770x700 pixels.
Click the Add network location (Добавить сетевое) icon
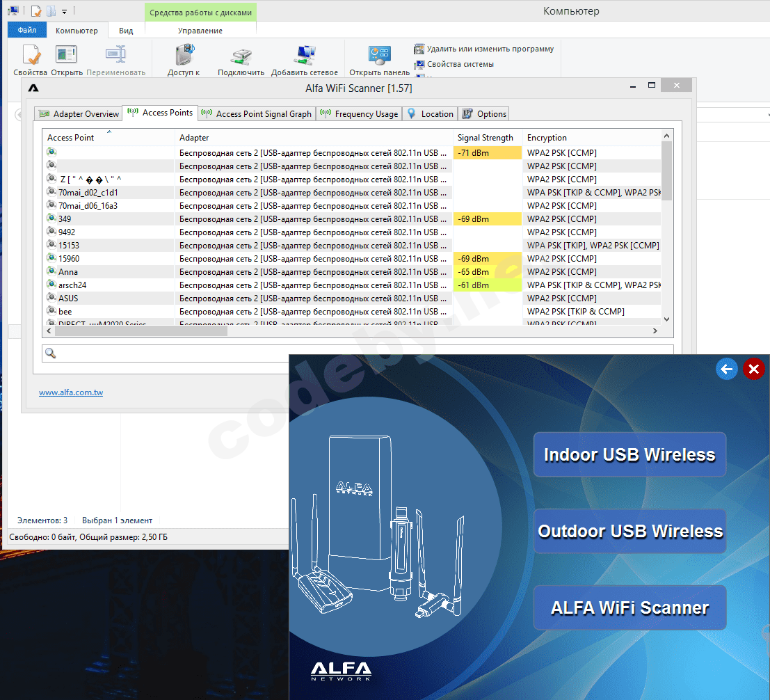305,56
